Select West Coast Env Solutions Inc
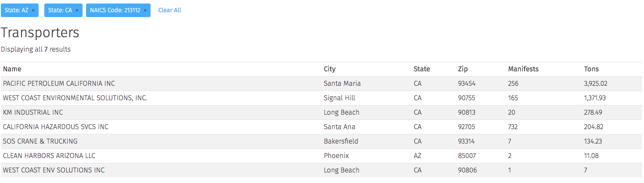This screenshot has height=183, width=644. click(321, 170)
